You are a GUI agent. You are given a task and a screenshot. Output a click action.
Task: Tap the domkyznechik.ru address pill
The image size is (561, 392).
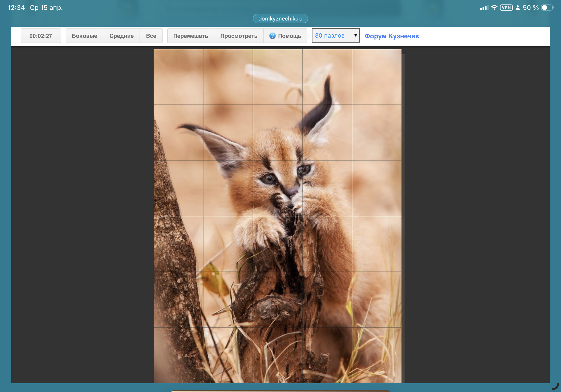point(280,19)
